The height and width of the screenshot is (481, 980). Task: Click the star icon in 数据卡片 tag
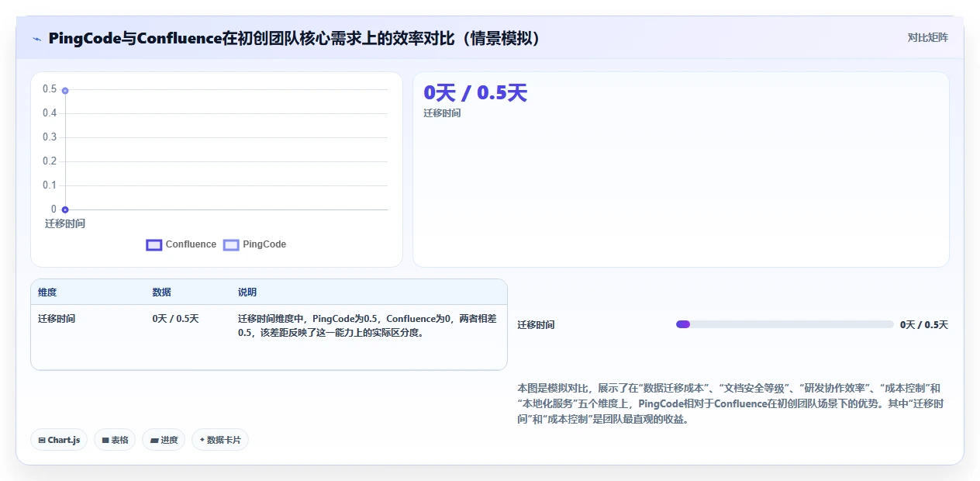click(x=202, y=440)
